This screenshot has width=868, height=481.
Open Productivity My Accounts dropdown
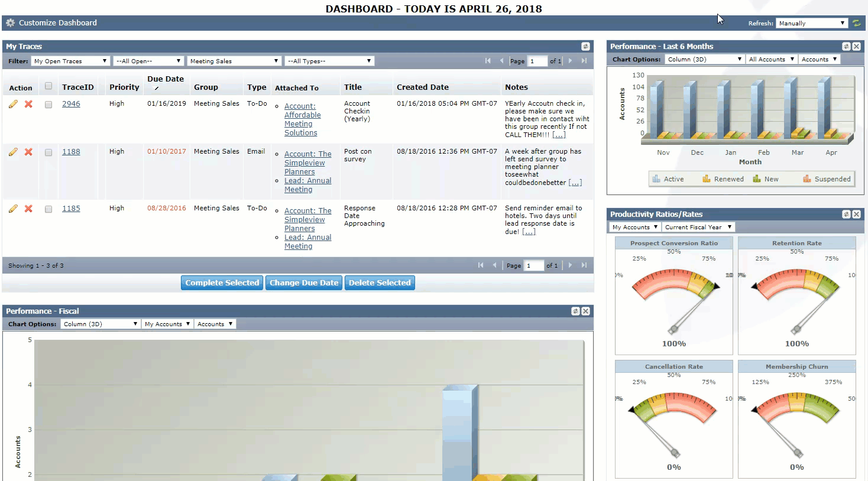[x=635, y=227]
